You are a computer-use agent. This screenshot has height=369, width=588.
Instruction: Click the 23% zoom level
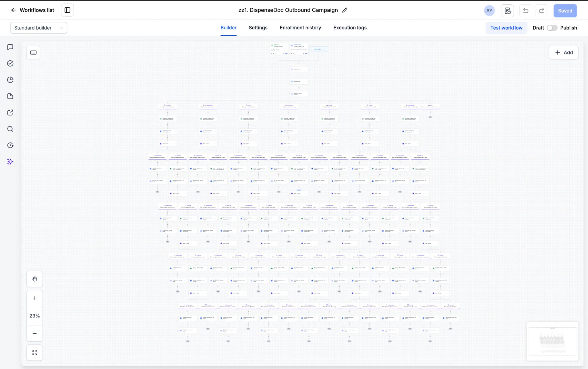[35, 316]
